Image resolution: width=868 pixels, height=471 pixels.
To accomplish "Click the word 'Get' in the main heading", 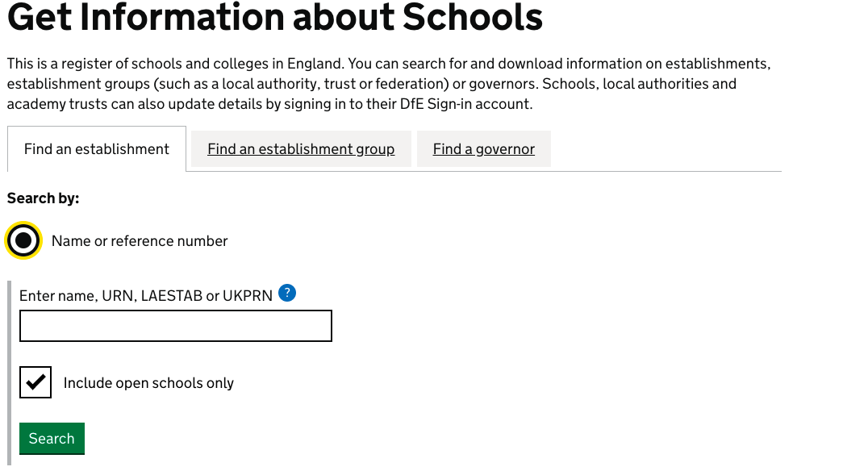I will [40, 18].
